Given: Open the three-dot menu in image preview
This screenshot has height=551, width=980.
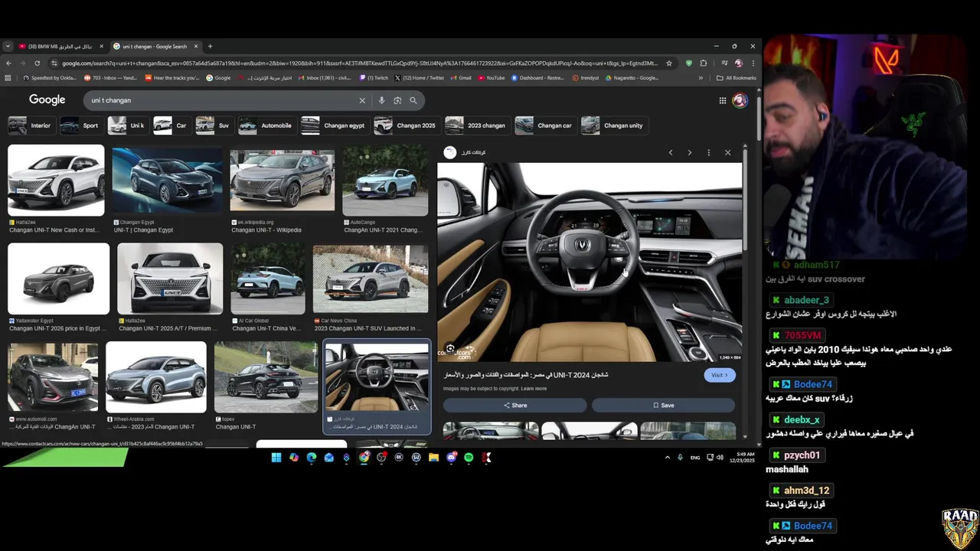Looking at the screenshot, I should coord(708,152).
